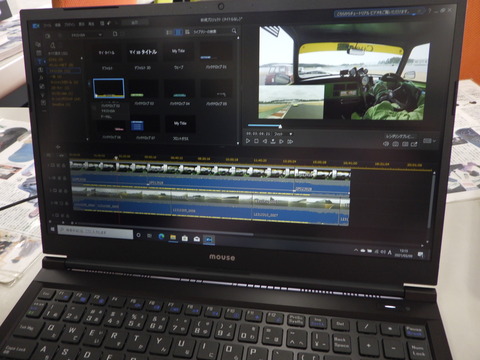Switch library to details list view
The width and height of the screenshot is (480, 360).
click(x=169, y=32)
